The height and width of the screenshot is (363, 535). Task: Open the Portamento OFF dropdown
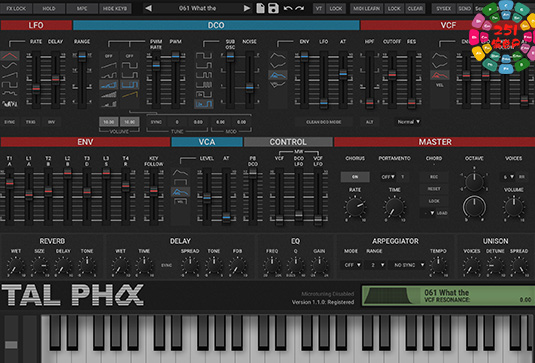click(x=388, y=177)
